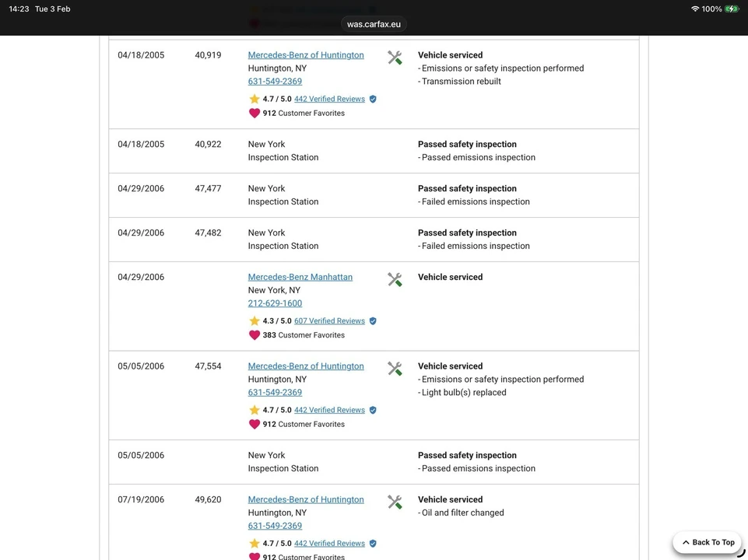Call 631-549-2369 in the 04/18/2005 row
748x560 pixels.
coord(275,82)
